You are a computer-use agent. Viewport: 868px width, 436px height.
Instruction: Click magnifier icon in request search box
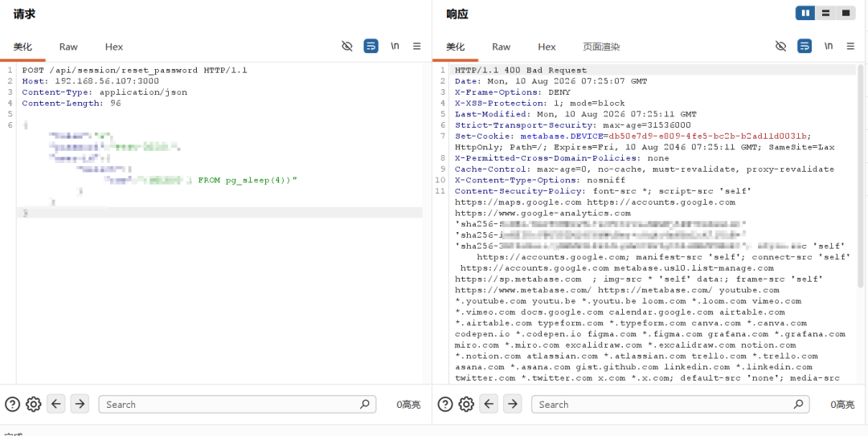364,405
